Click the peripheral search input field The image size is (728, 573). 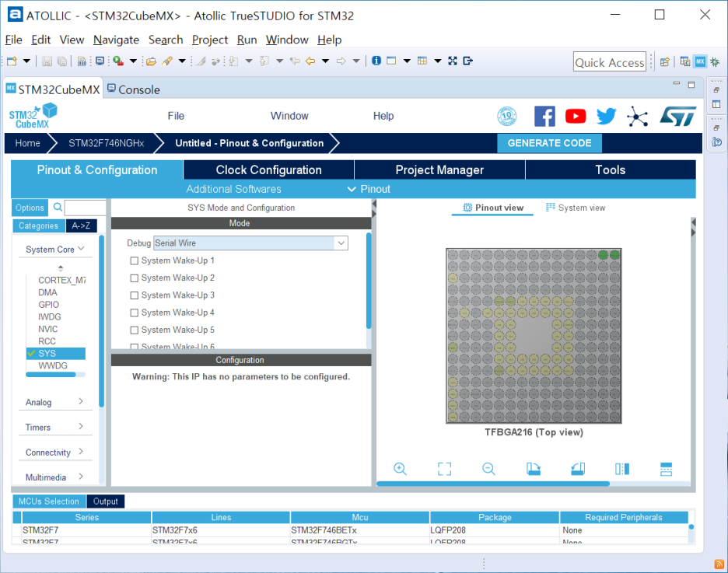[x=85, y=208]
